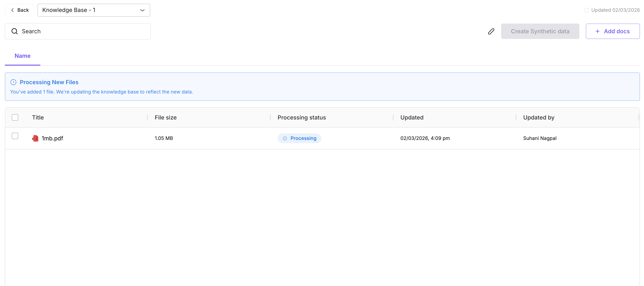The height and width of the screenshot is (286, 644).
Task: Click the clock icon in Processing New Files banner
Action: [13, 82]
